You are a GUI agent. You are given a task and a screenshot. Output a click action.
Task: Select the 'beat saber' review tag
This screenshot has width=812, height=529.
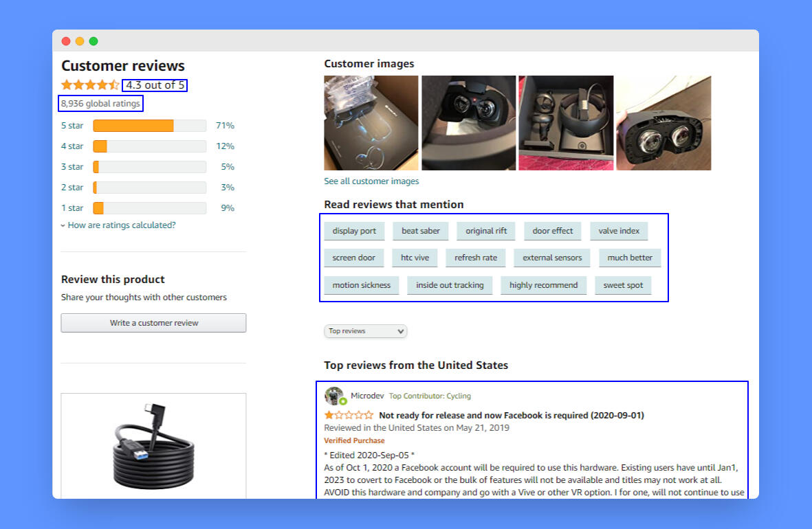(x=420, y=231)
